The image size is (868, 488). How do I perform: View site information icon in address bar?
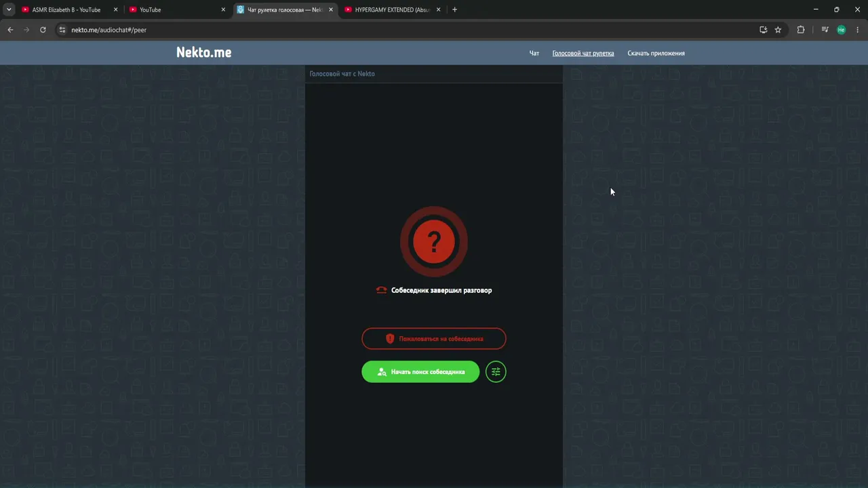(62, 30)
